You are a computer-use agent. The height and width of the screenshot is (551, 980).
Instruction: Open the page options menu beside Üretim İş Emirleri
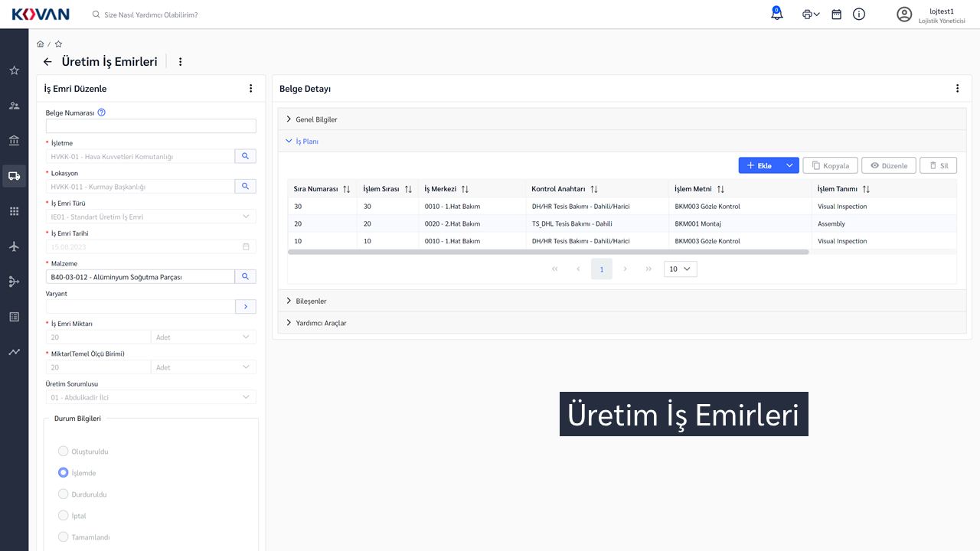pos(181,62)
